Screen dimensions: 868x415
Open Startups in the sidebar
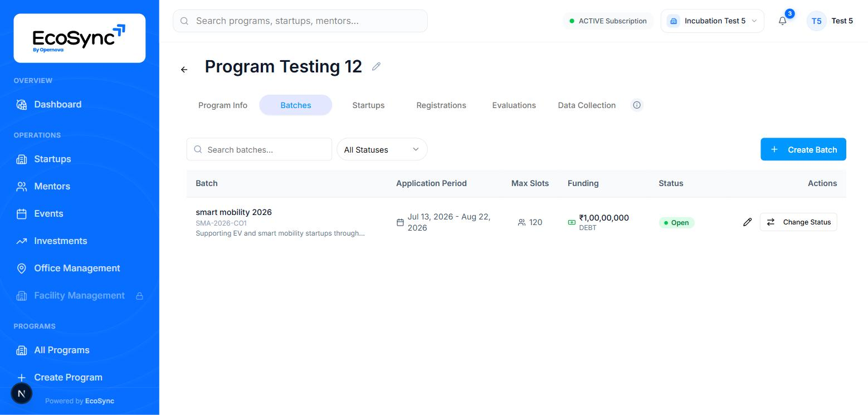tap(52, 159)
